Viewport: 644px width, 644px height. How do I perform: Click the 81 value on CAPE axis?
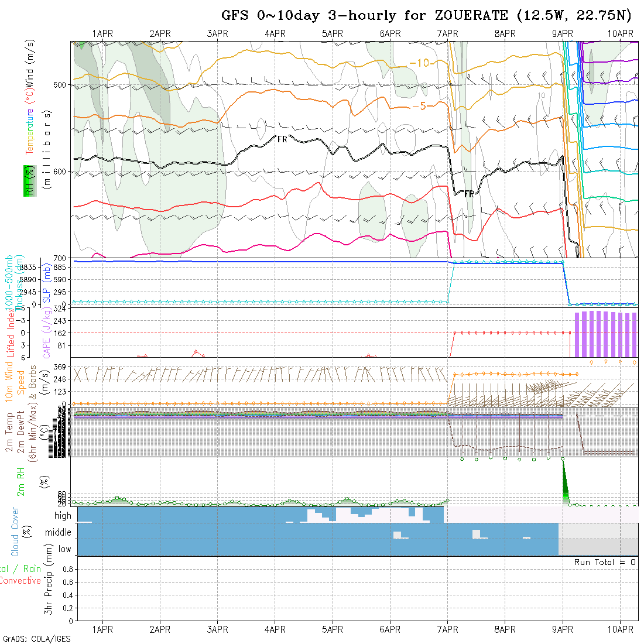[61, 345]
